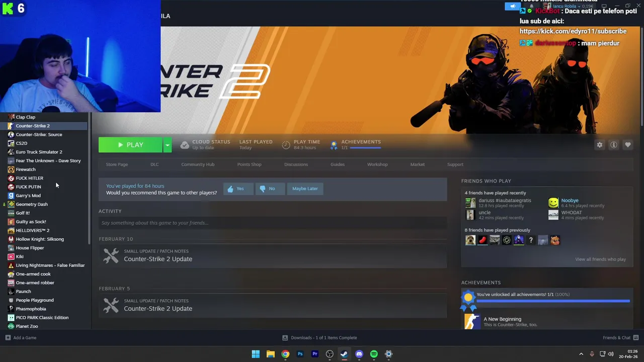Open friend dariuss #iaubataiegratis profile
This screenshot has width=644, height=362.
tap(505, 201)
